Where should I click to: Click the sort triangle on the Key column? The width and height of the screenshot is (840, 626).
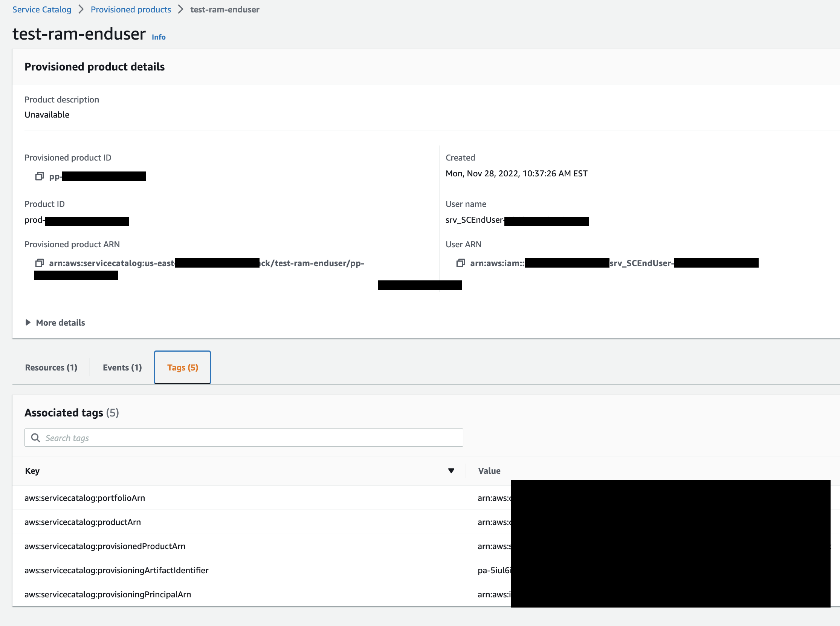451,471
